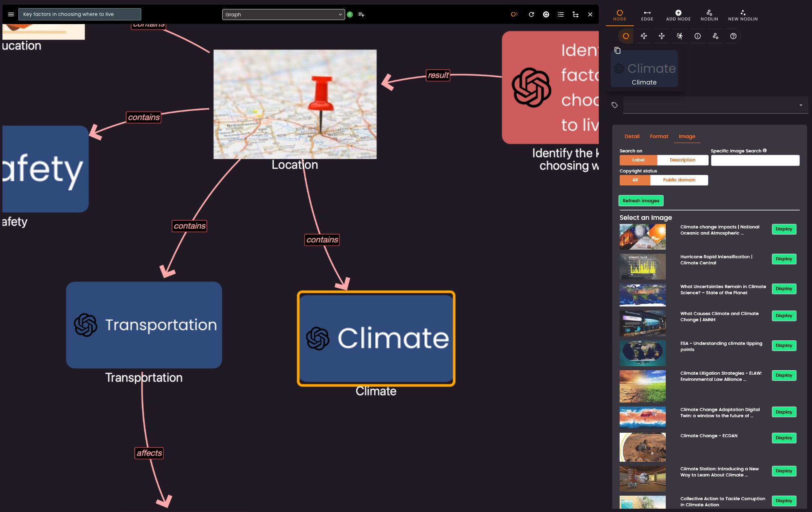
Task: Click the refresh graph icon
Action: click(531, 14)
